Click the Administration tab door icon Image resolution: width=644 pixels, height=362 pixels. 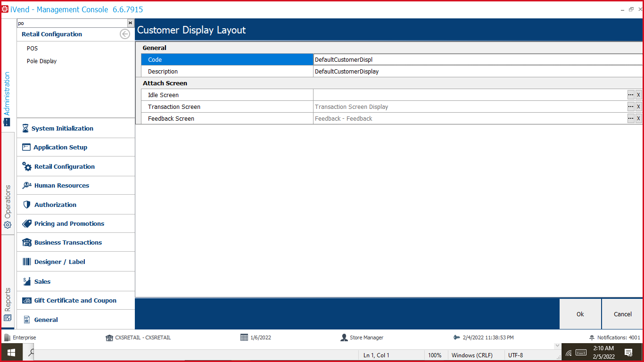[x=7, y=122]
